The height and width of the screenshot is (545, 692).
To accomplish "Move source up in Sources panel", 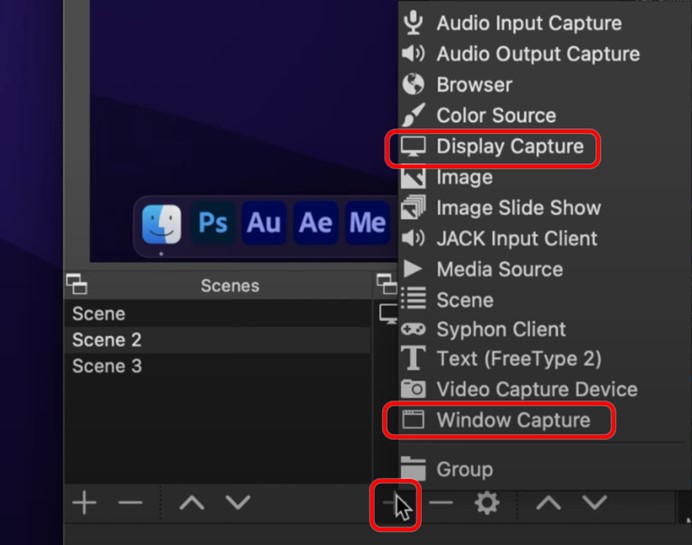I will coord(548,502).
